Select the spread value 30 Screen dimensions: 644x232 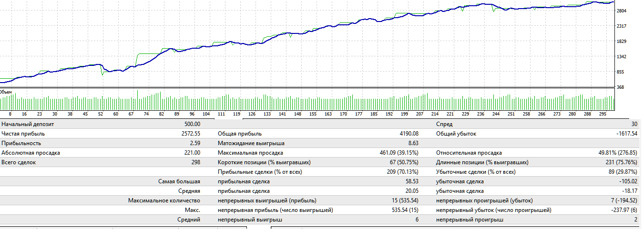(x=634, y=124)
